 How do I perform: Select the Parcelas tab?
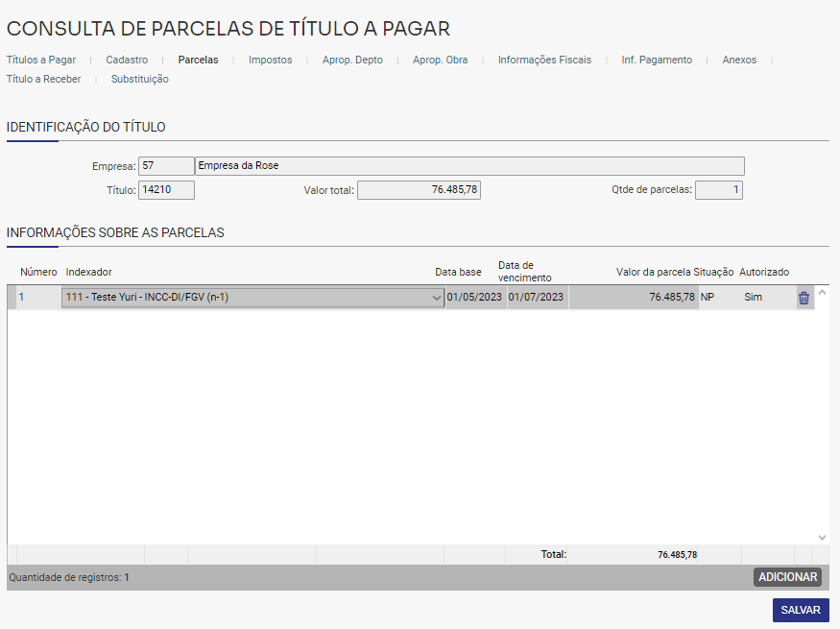198,60
